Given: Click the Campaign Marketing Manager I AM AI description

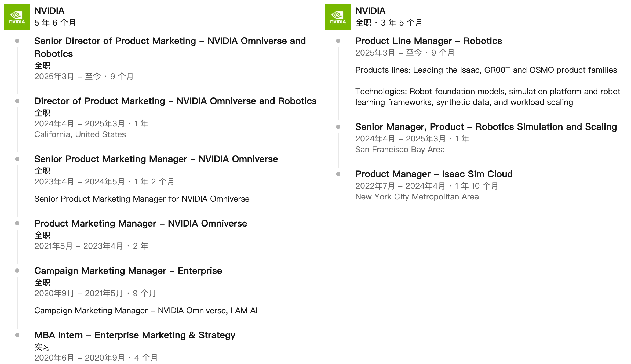Looking at the screenshot, I should click(x=146, y=311).
